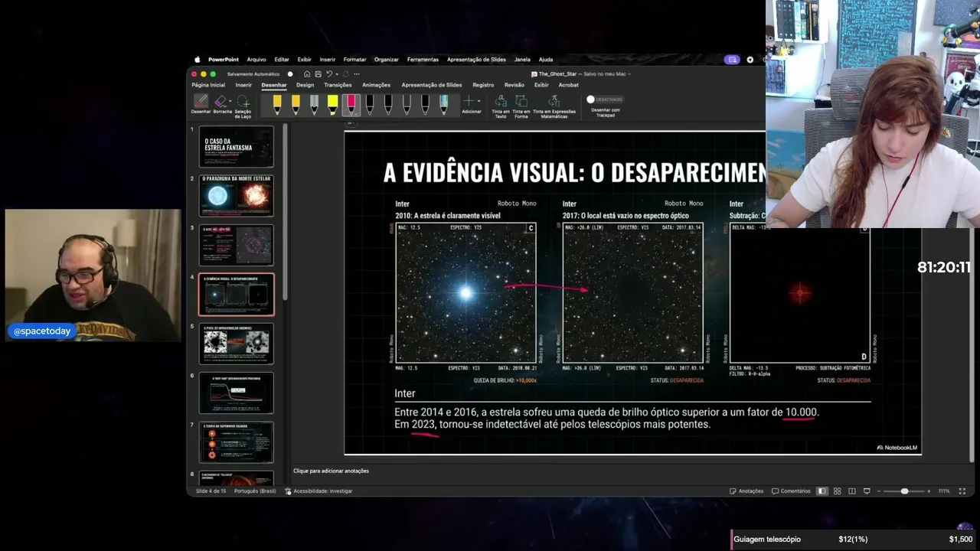Click 'Slide 4 de 15' in status bar
The width and height of the screenshot is (980, 551).
pyautogui.click(x=211, y=491)
